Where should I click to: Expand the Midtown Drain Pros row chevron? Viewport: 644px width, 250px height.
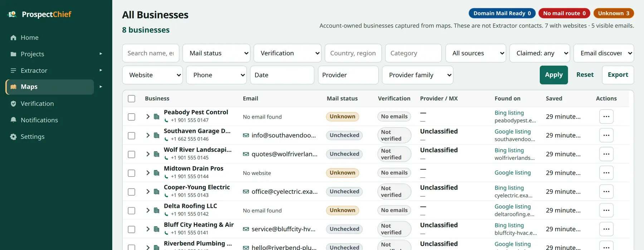(148, 173)
